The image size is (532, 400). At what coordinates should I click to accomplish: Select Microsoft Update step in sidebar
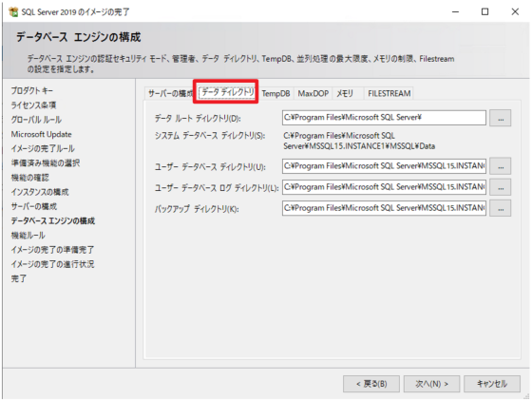pyautogui.click(x=42, y=134)
